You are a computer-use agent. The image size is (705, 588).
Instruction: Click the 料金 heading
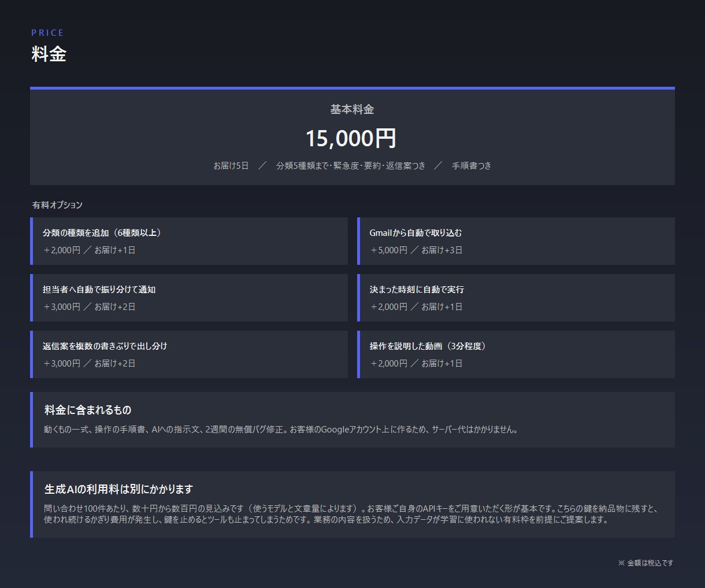pyautogui.click(x=49, y=54)
